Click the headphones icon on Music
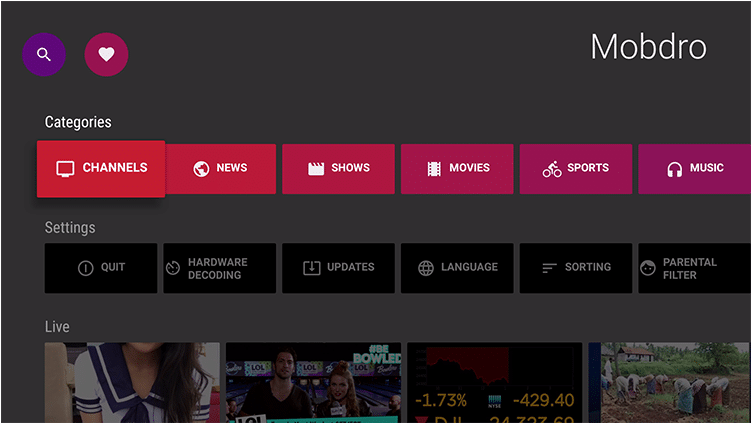Screen dimensions: 751x423 [674, 169]
